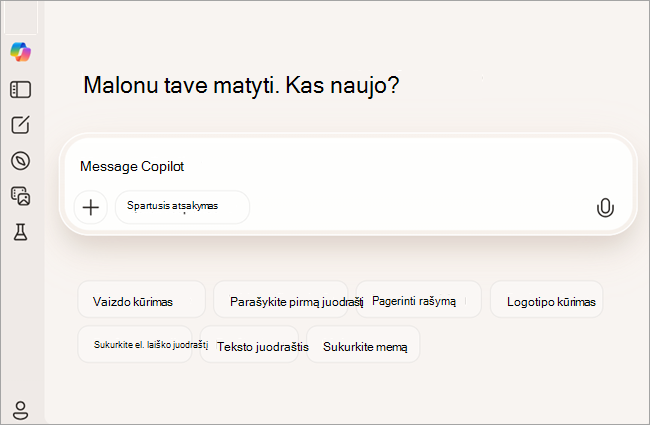Choose Sukurkite el. laiško juodraštį suggestion
This screenshot has width=650, height=425.
135,344
